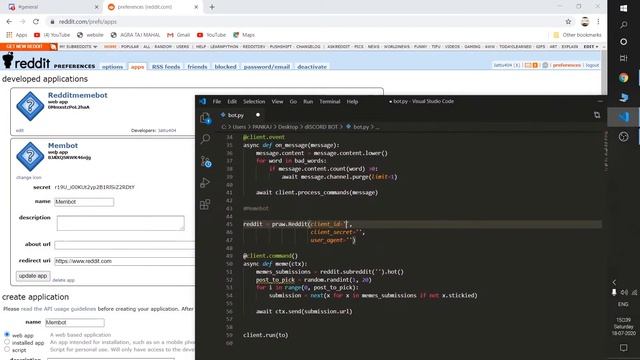Viewport: 640px width, 360px height.
Task: Open the Chrome profile avatar
Action: click(x=585, y=22)
